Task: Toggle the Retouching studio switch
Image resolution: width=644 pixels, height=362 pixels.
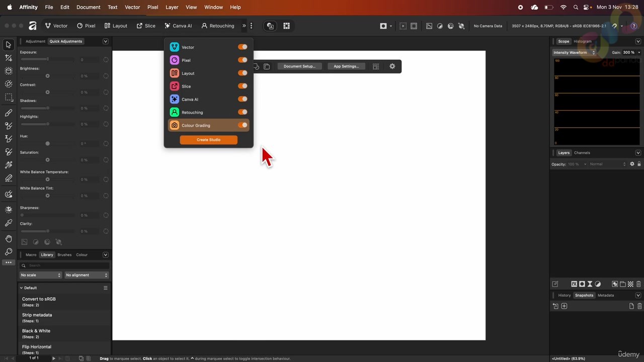Action: pos(243,112)
